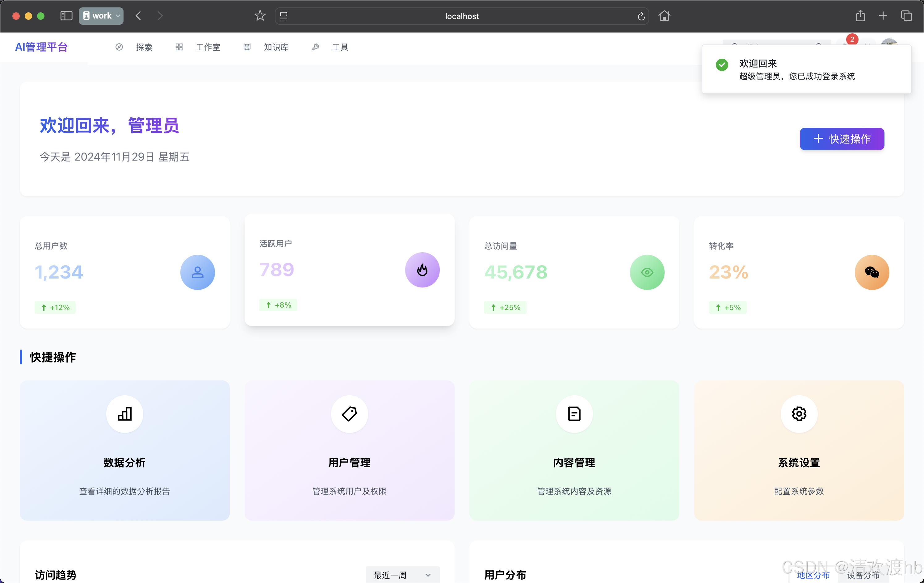The height and width of the screenshot is (583, 924).
Task: Switch to 地区分布 view
Action: coord(813,575)
